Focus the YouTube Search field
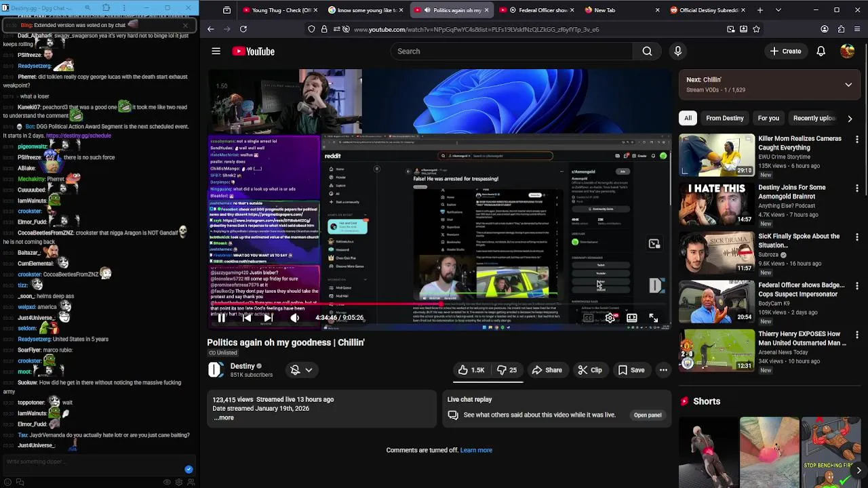This screenshot has height=488, width=868. pyautogui.click(x=512, y=51)
